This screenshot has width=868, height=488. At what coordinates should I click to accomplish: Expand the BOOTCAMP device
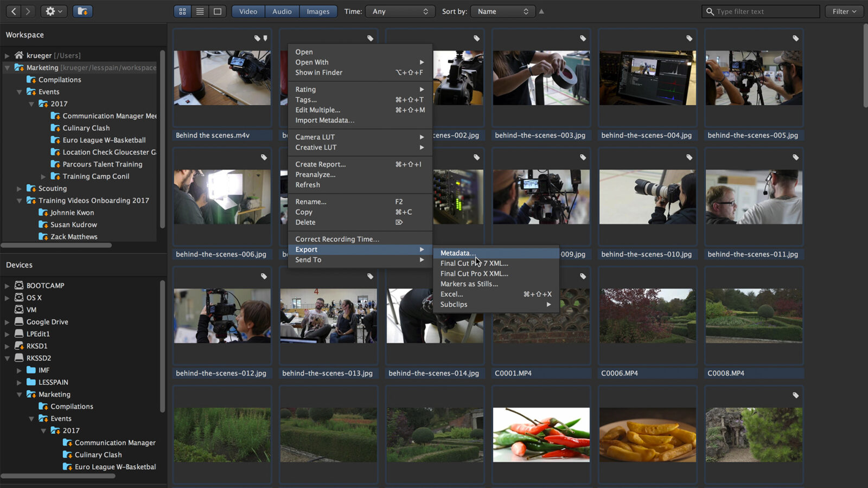pos(7,285)
